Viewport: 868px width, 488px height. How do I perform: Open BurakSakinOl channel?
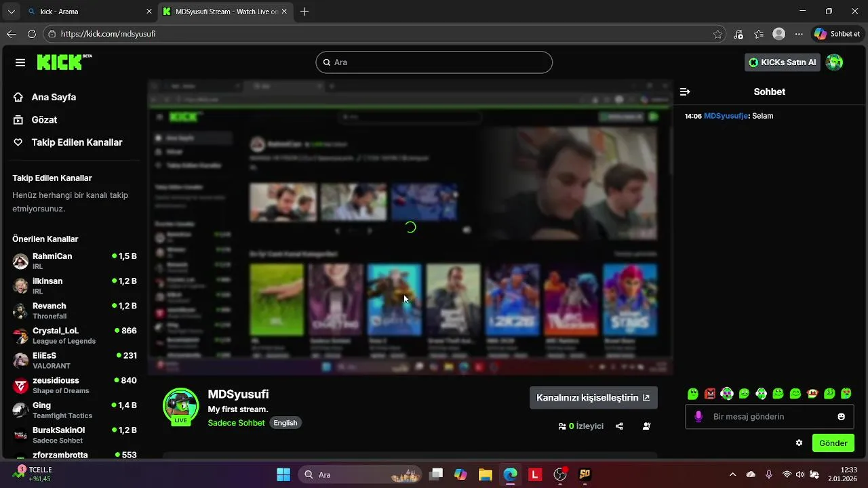tap(75, 435)
